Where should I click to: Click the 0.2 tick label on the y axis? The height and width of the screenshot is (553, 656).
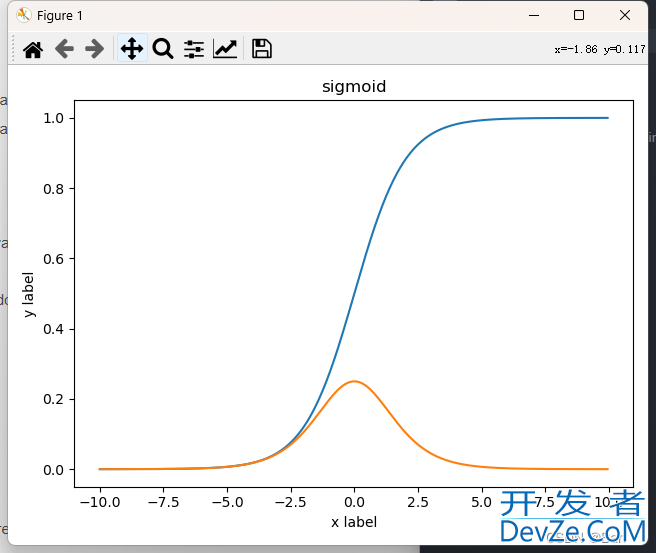click(54, 399)
